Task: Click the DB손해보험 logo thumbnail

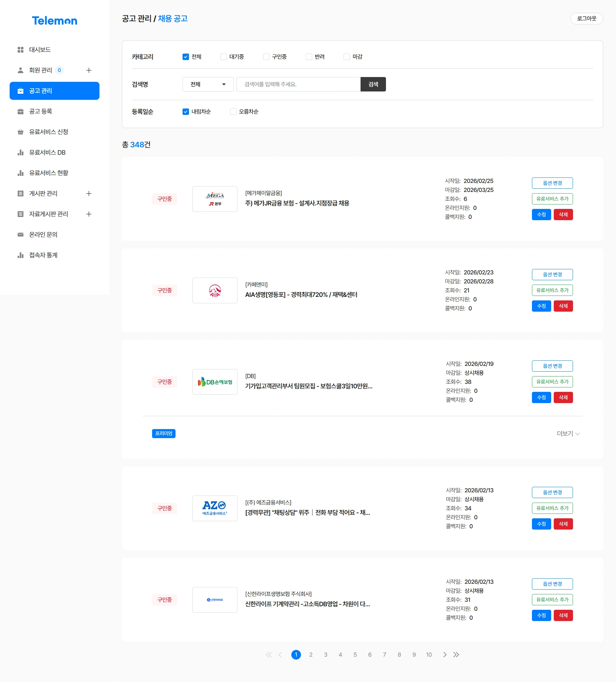Action: coord(215,382)
